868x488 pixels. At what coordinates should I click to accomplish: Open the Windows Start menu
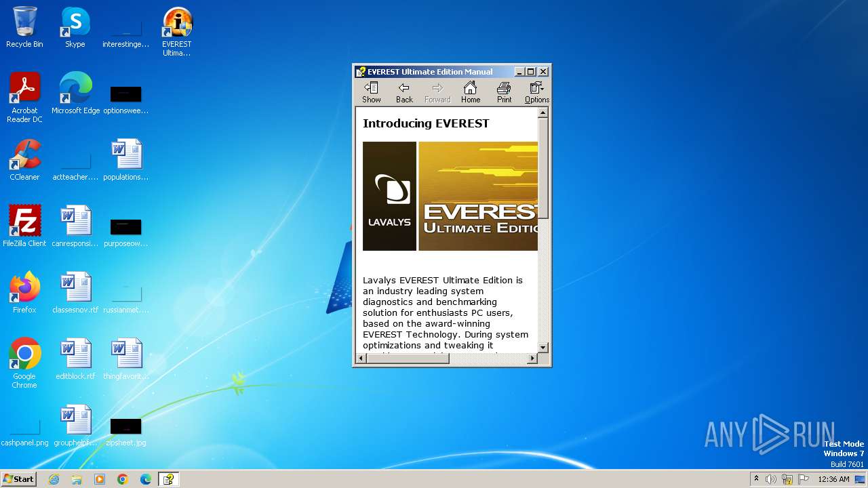tap(18, 479)
